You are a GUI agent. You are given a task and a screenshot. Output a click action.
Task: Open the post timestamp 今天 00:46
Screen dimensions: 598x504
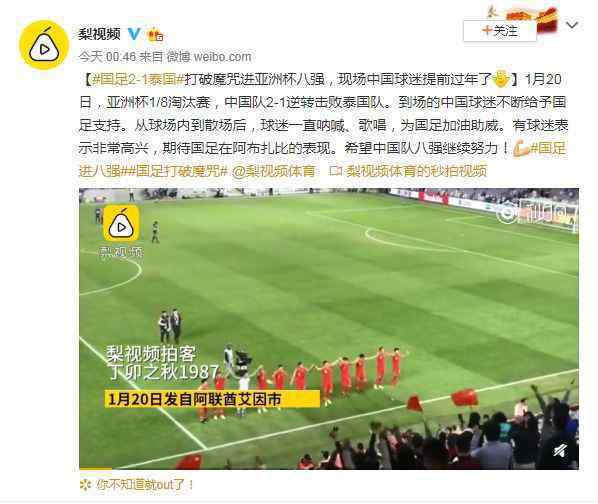tap(107, 57)
